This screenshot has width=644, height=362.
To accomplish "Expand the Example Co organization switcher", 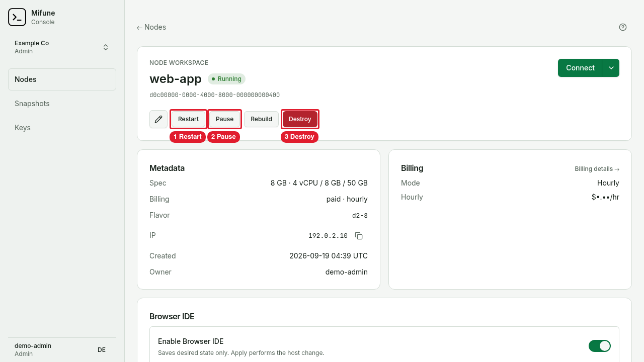I will (x=62, y=47).
